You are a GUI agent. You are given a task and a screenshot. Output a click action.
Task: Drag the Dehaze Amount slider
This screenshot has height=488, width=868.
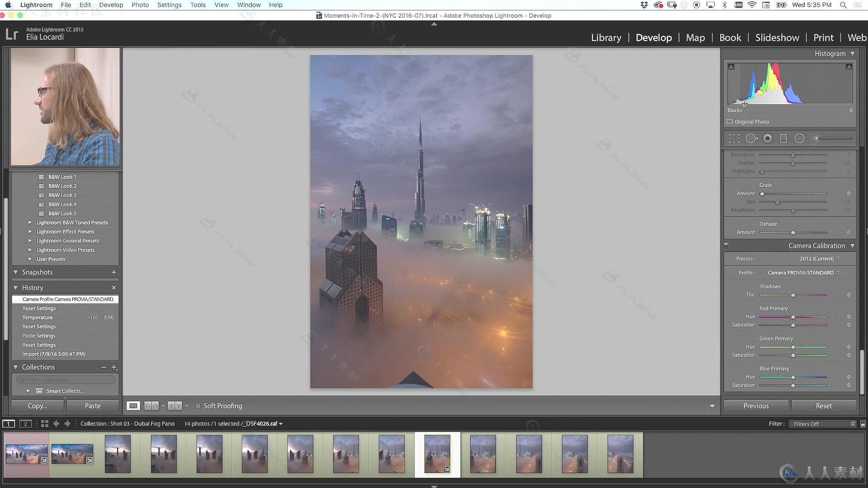(x=793, y=232)
